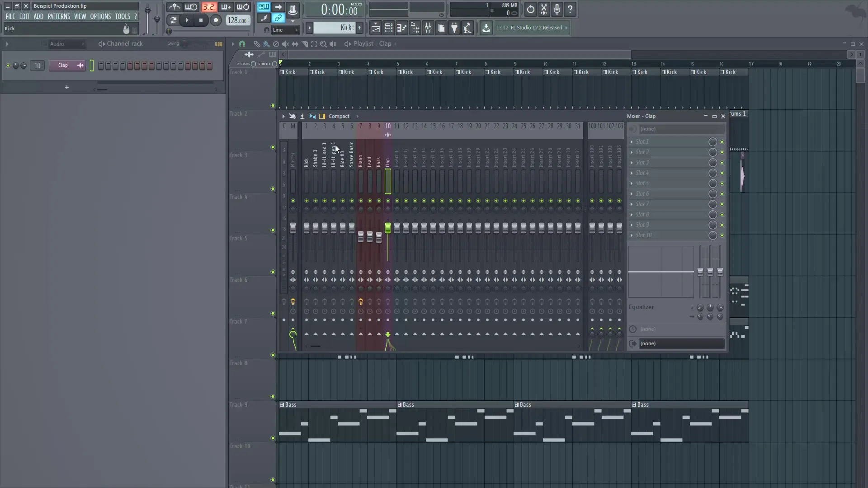
Task: Click the metronome icon in the toolbar
Action: pyautogui.click(x=174, y=7)
